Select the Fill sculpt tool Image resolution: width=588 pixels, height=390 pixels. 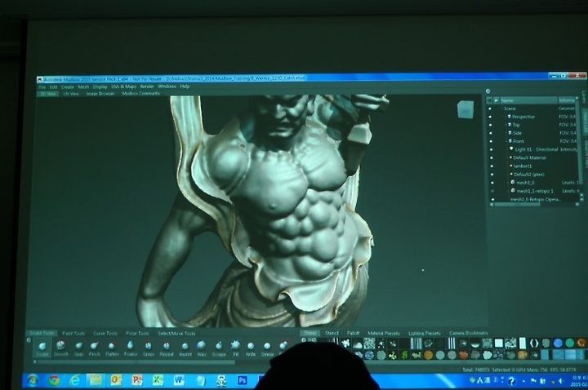coord(235,348)
